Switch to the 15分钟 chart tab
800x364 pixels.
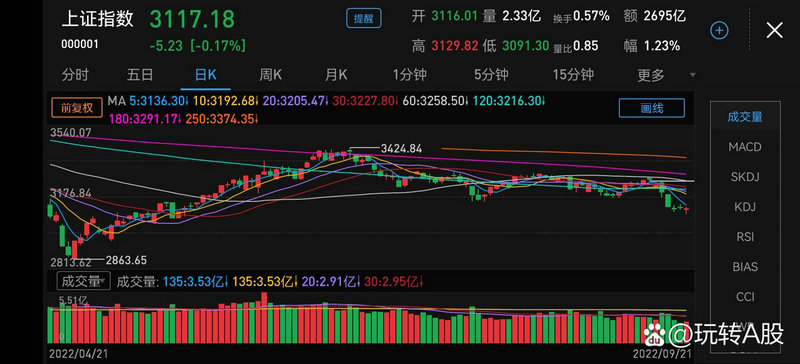click(x=573, y=75)
